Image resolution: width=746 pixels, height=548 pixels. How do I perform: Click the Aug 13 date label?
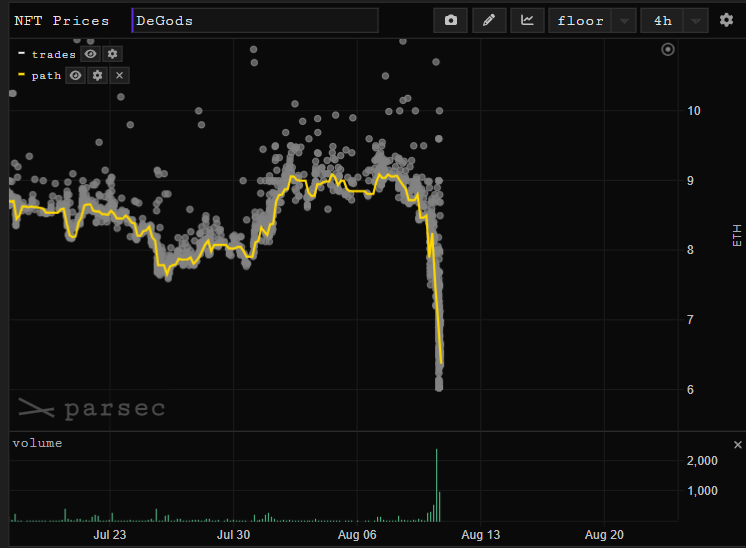481,535
